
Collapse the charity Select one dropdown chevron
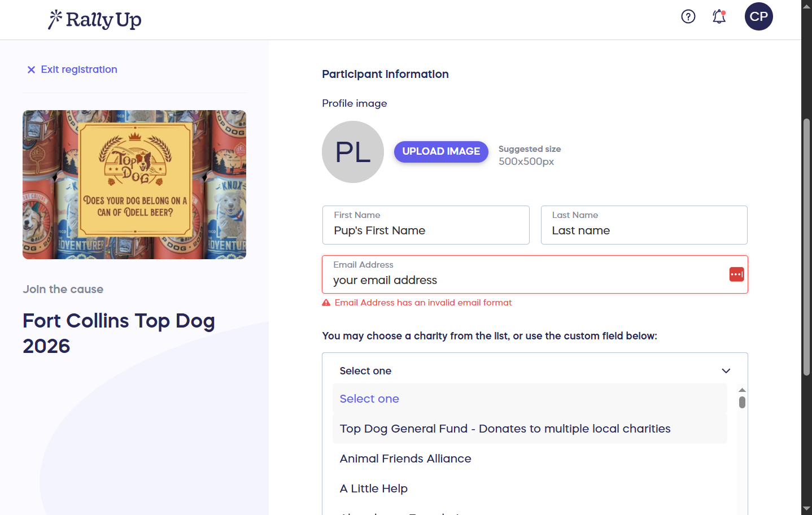[x=726, y=371]
